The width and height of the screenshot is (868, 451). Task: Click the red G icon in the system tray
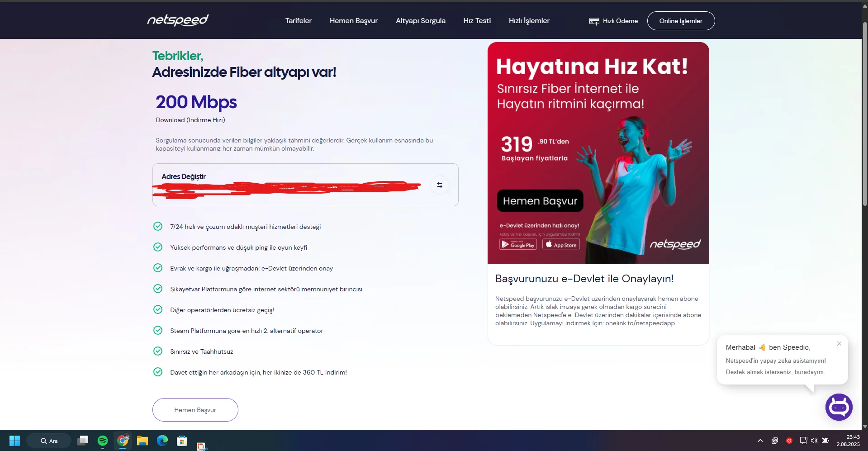point(789,441)
